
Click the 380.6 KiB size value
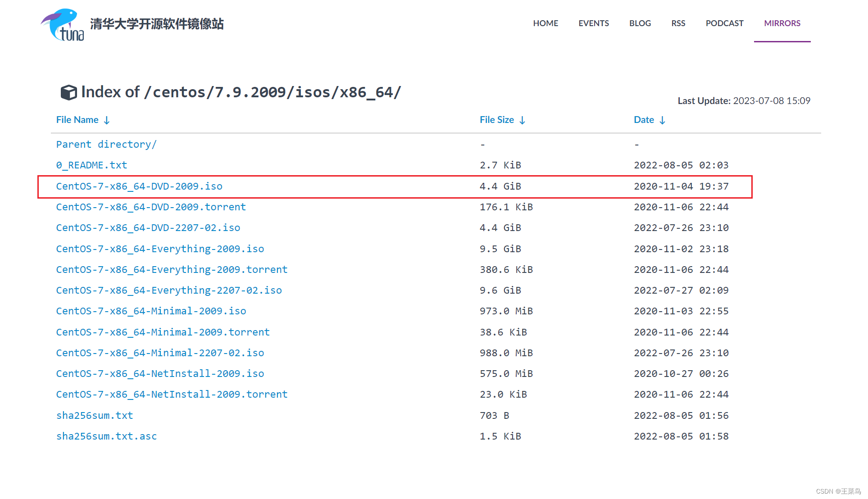tap(506, 270)
